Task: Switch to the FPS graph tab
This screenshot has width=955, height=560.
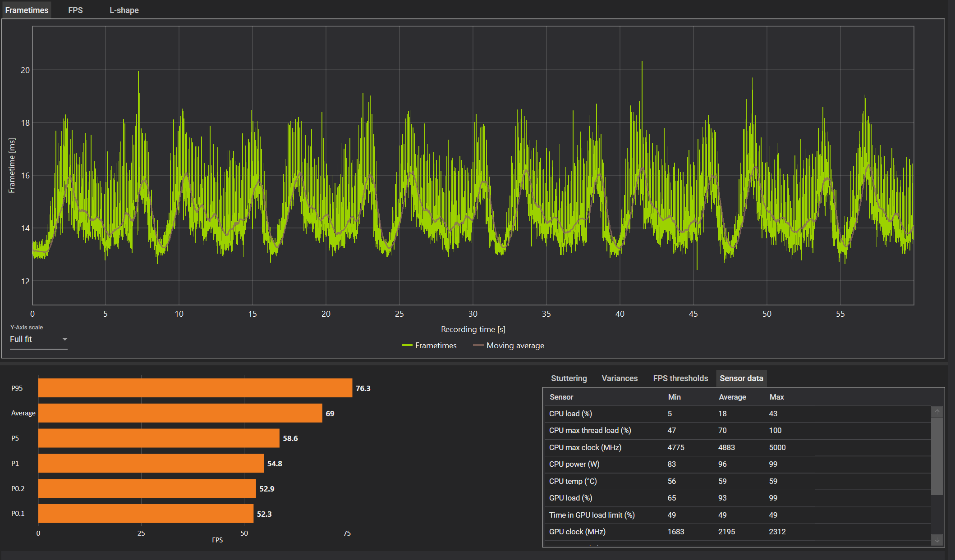Action: pyautogui.click(x=75, y=10)
